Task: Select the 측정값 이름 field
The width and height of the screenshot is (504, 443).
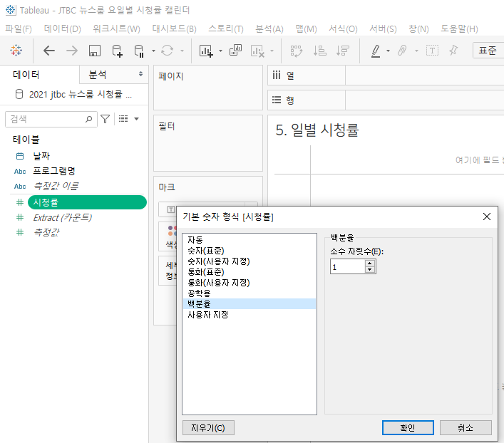Action: [x=56, y=187]
